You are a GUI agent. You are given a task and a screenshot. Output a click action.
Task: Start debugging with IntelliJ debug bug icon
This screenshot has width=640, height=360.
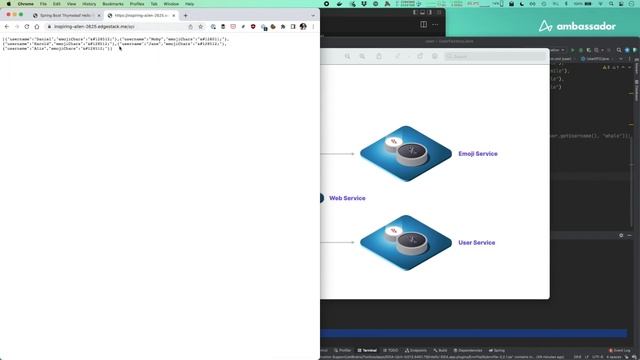[581, 50]
